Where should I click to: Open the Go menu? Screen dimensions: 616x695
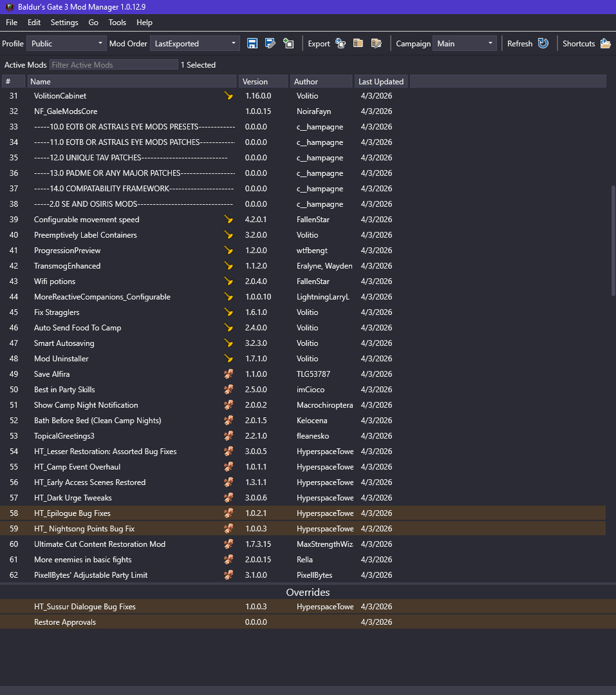[93, 22]
